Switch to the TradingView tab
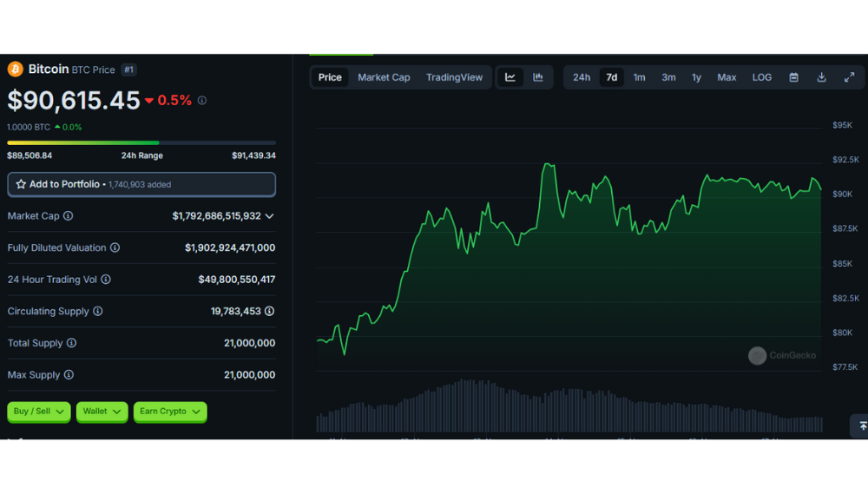This screenshot has width=868, height=488. point(455,77)
